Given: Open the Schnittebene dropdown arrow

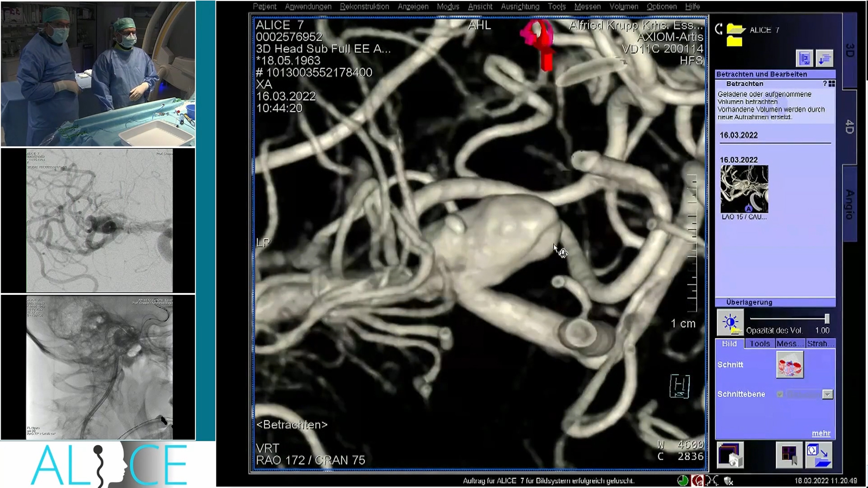Looking at the screenshot, I should pos(827,395).
